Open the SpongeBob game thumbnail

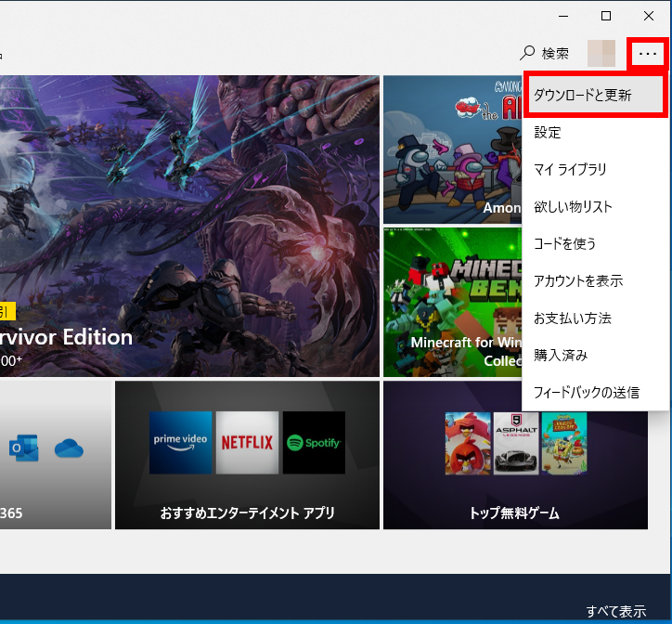click(564, 444)
